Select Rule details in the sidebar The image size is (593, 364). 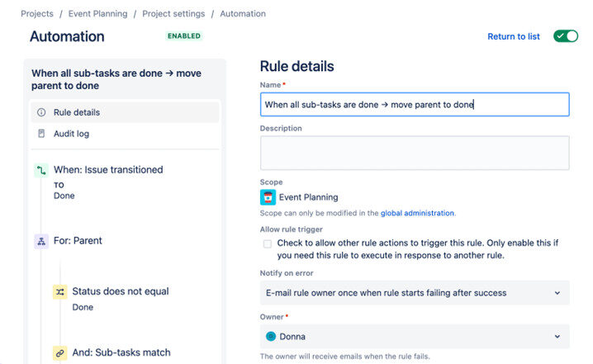pos(77,112)
